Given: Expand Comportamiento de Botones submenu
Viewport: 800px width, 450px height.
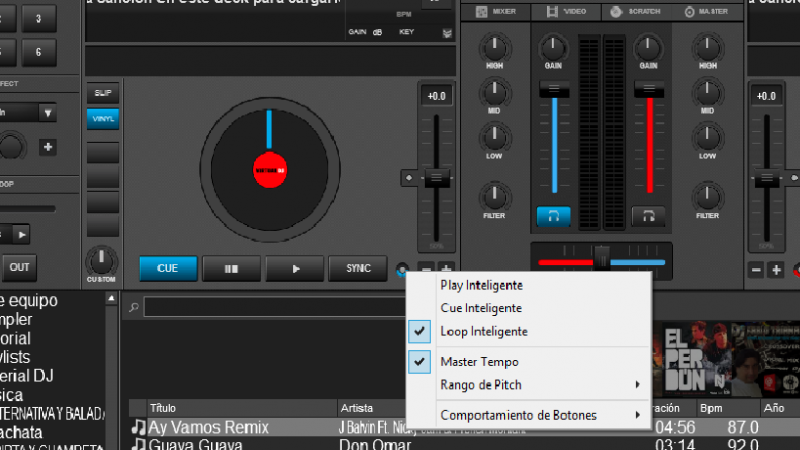Looking at the screenshot, I should pyautogui.click(x=529, y=415).
